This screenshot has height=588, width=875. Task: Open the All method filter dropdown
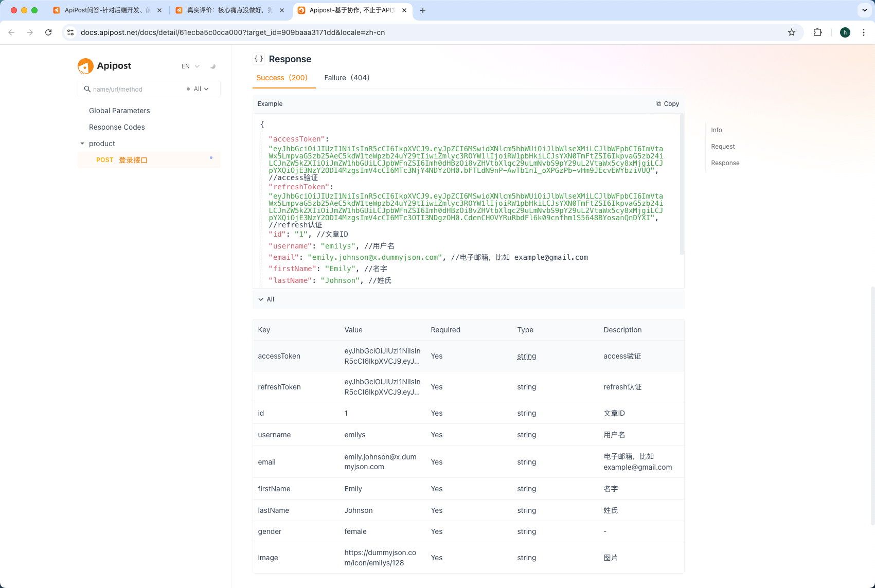coord(201,89)
